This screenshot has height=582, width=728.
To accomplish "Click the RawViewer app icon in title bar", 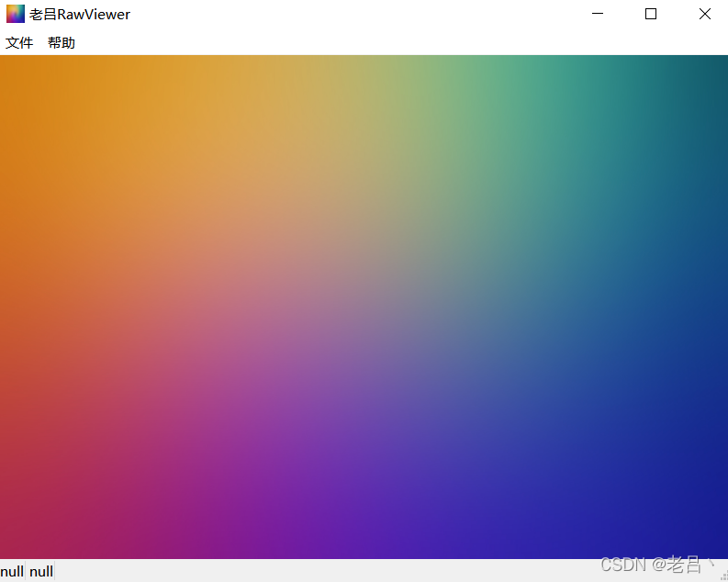I will tap(16, 14).
